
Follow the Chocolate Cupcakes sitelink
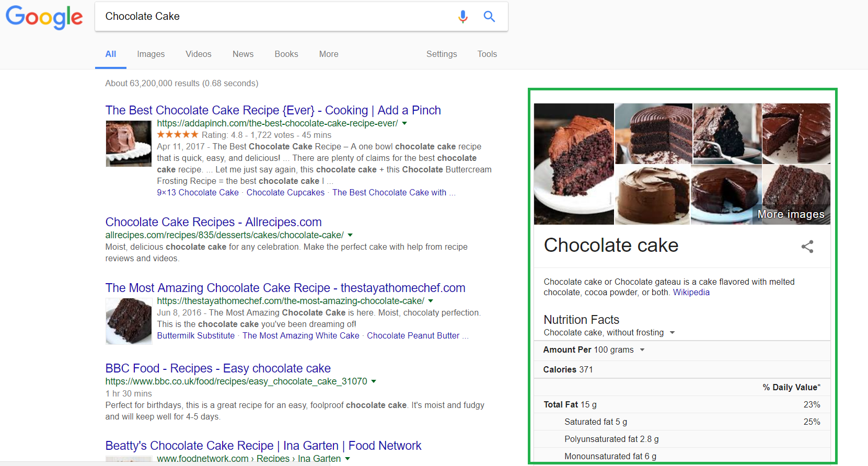pos(285,193)
